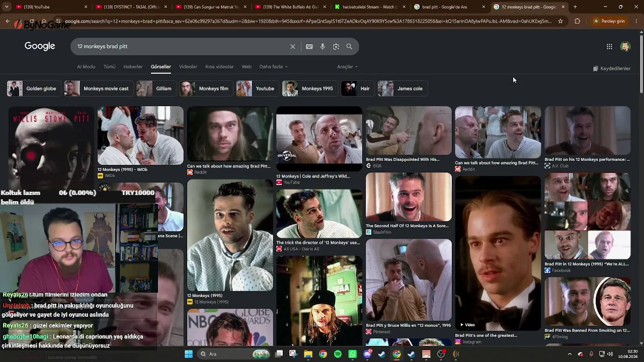The image size is (644, 362).
Task: Open volume control in system tray
Action: [610, 354]
